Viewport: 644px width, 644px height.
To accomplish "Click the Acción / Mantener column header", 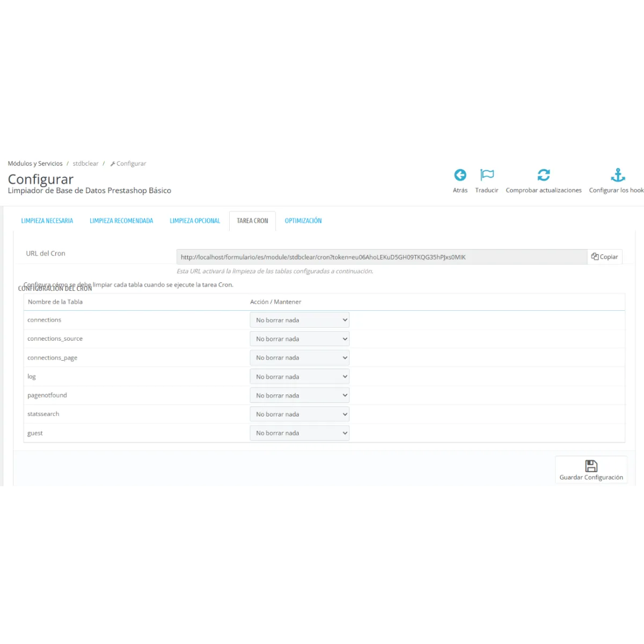I will pyautogui.click(x=275, y=302).
